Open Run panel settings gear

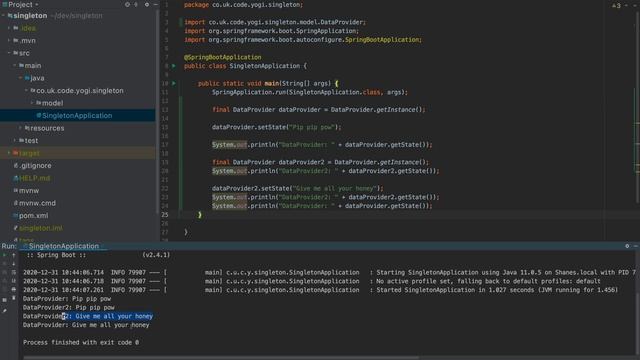point(627,246)
